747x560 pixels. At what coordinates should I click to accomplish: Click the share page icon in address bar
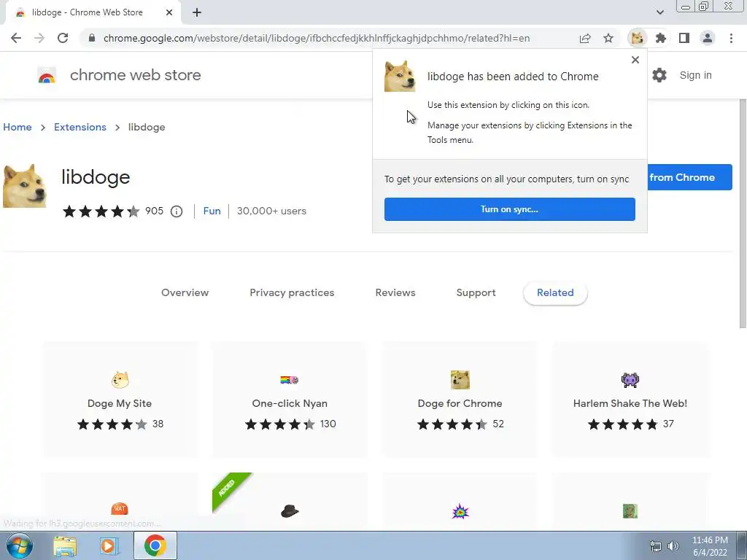pyautogui.click(x=585, y=38)
